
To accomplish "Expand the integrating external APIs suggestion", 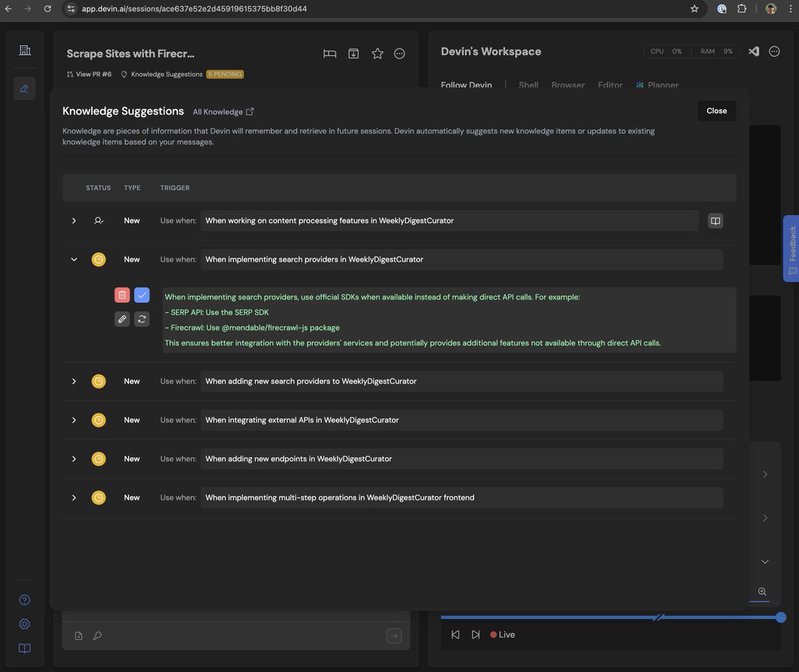I will coord(74,420).
